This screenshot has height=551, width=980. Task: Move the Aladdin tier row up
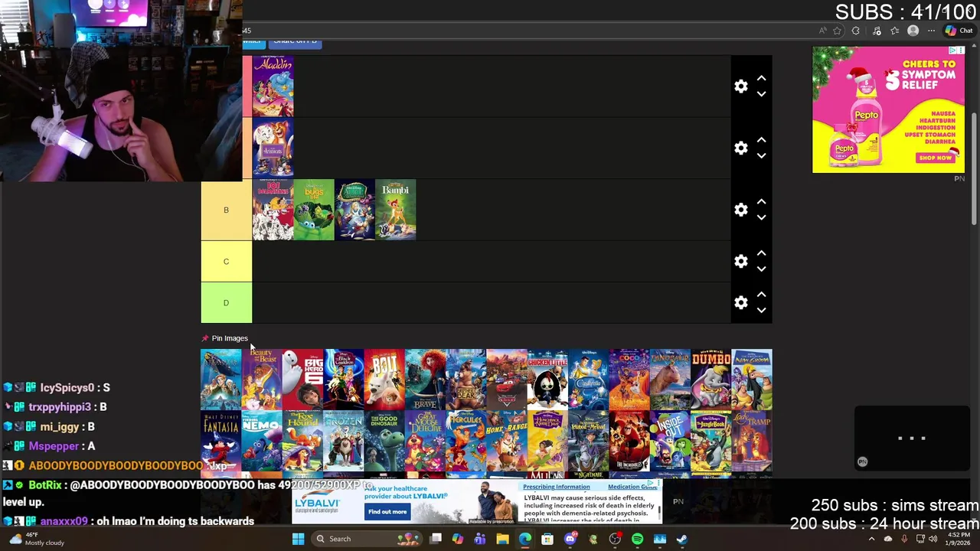click(x=761, y=78)
